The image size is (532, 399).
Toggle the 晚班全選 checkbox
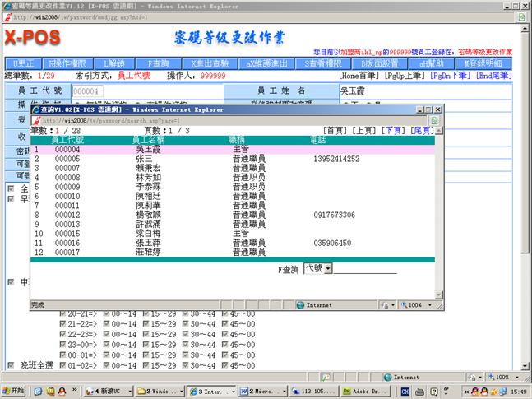point(10,364)
